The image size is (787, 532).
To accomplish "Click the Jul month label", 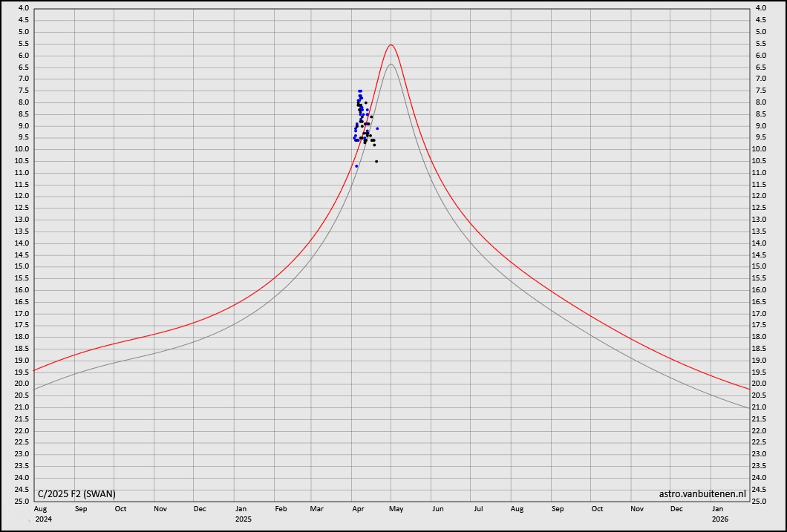I will pyautogui.click(x=477, y=509).
